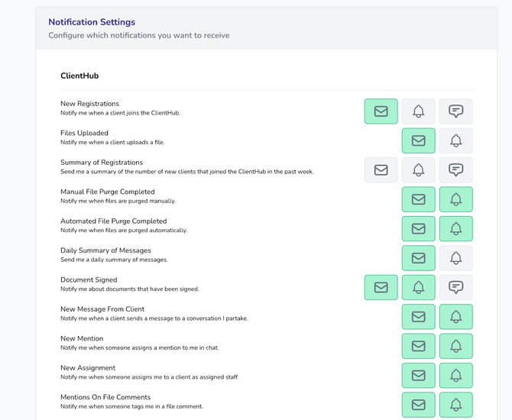Enable bell alert for Files Uploaded
The height and width of the screenshot is (420, 512).
(455, 141)
